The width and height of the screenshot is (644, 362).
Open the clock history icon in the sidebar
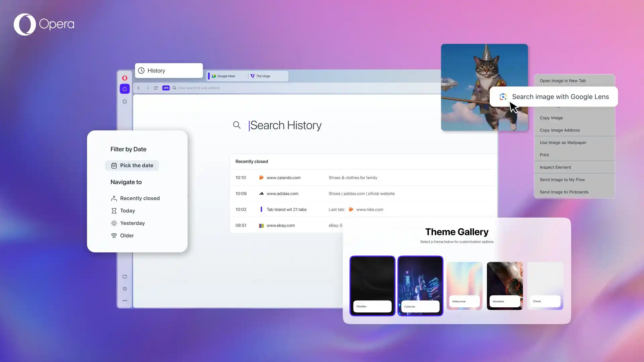124,289
